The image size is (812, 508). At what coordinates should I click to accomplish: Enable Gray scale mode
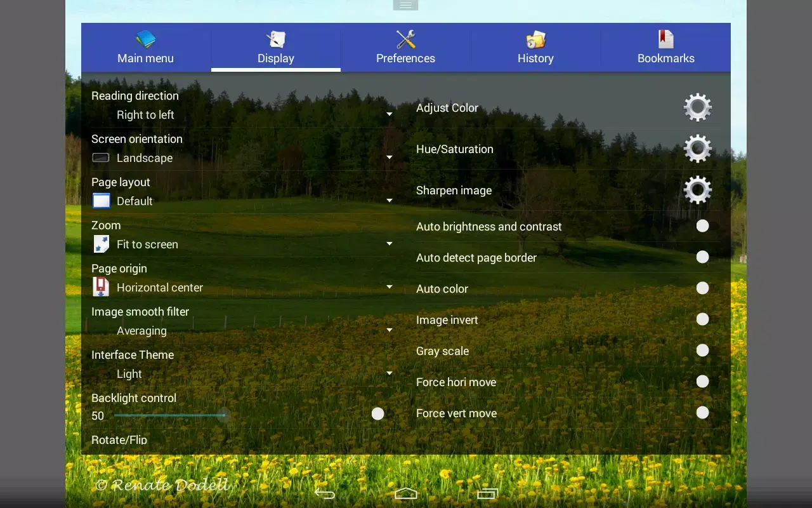pos(702,350)
